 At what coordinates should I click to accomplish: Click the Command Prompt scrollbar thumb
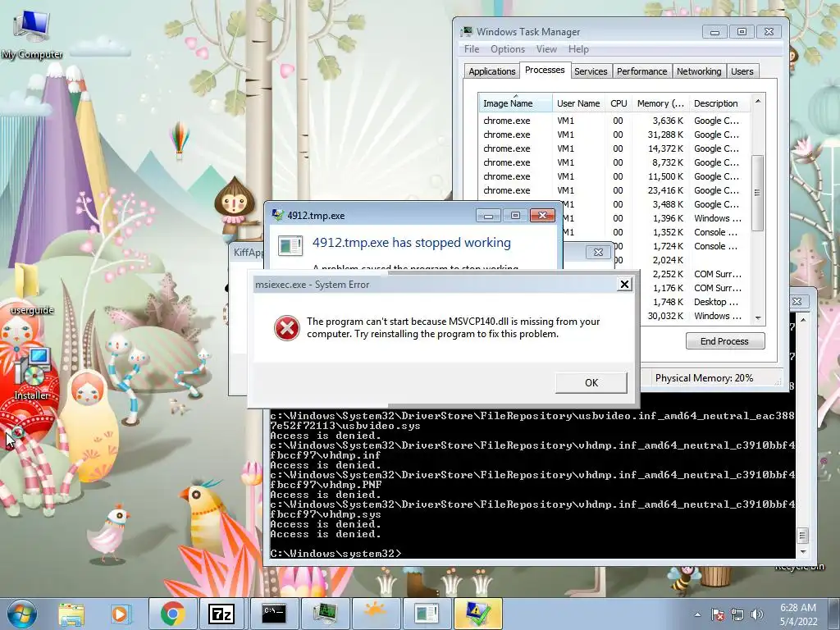[x=802, y=535]
